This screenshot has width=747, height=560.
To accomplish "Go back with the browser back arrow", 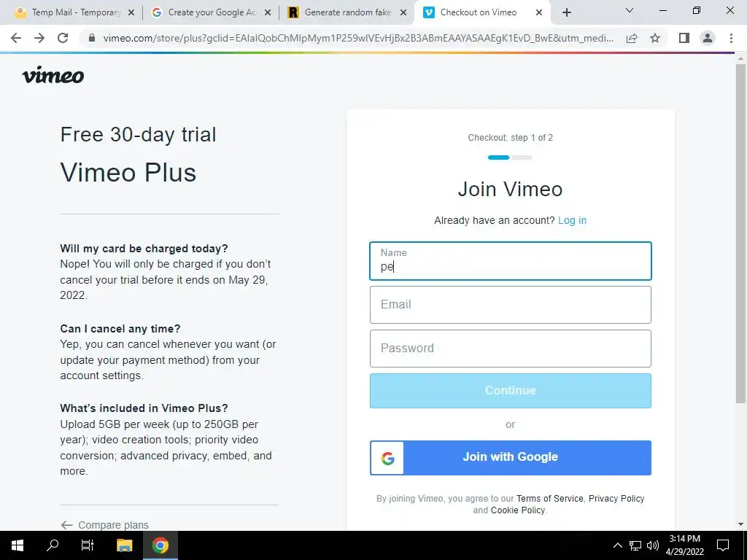I will (x=16, y=38).
